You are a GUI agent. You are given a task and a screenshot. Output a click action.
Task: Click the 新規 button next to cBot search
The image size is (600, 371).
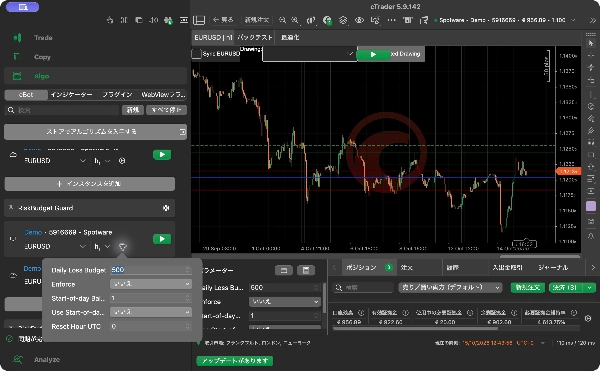coord(133,110)
